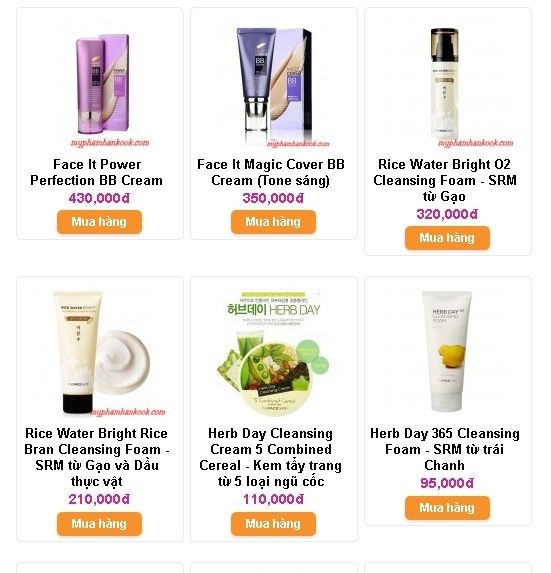Select Herb Day Cleansing Cream 5 Combined title
Viewport: 551px width, 573px height.
click(x=271, y=457)
